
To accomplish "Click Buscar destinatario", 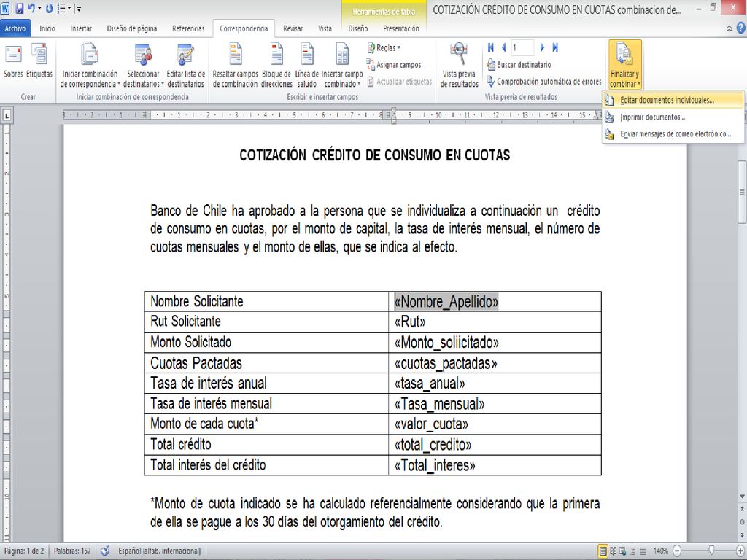I will 519,65.
